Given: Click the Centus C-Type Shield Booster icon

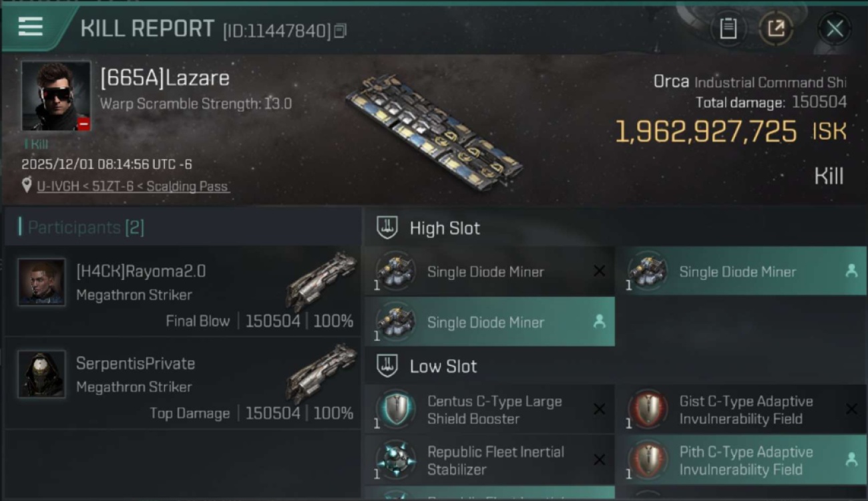Looking at the screenshot, I should click(396, 409).
